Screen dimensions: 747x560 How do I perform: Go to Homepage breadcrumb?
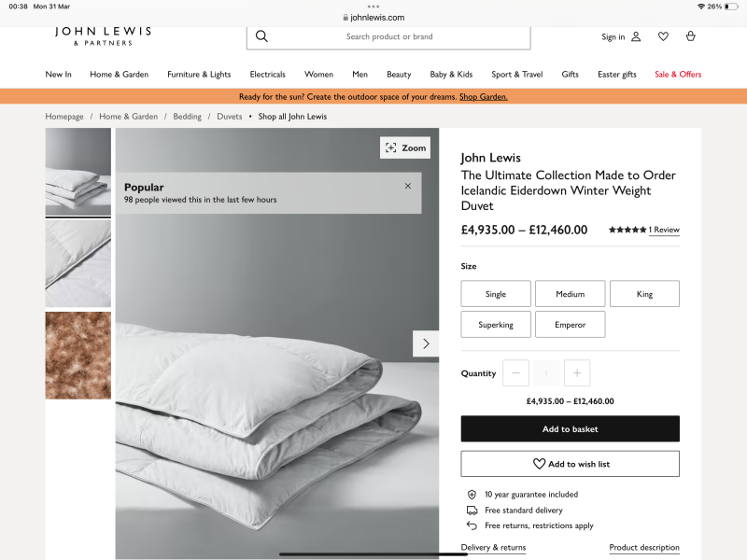64,116
